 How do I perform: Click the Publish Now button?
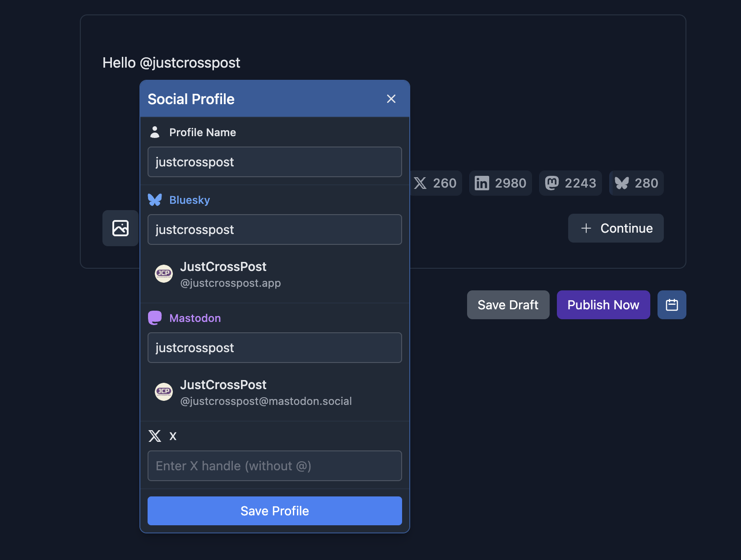click(x=603, y=305)
